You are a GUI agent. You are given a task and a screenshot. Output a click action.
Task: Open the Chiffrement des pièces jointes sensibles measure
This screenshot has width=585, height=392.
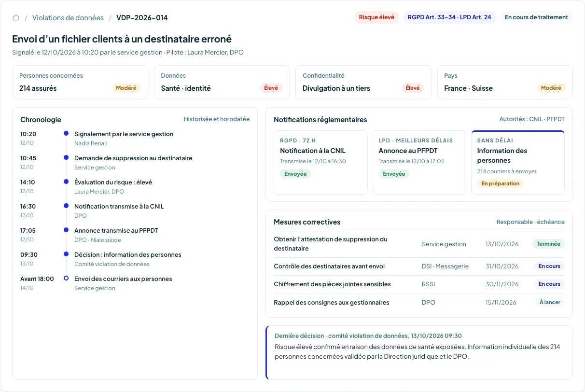(419, 284)
